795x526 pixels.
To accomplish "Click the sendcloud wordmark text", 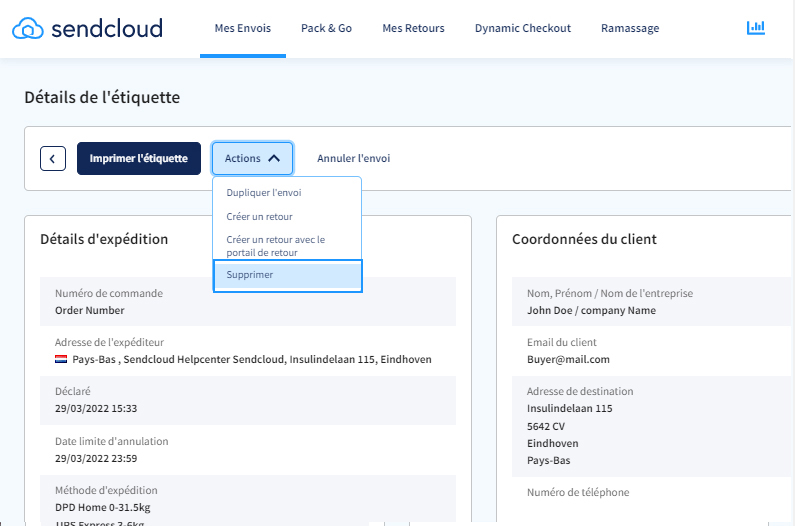I will pyautogui.click(x=107, y=28).
